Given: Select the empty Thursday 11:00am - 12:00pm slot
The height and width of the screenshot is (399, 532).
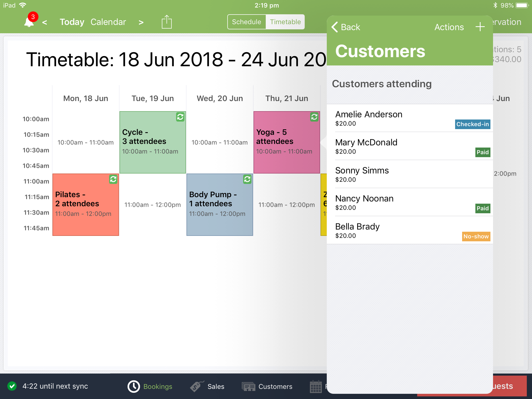Looking at the screenshot, I should pyautogui.click(x=287, y=205).
